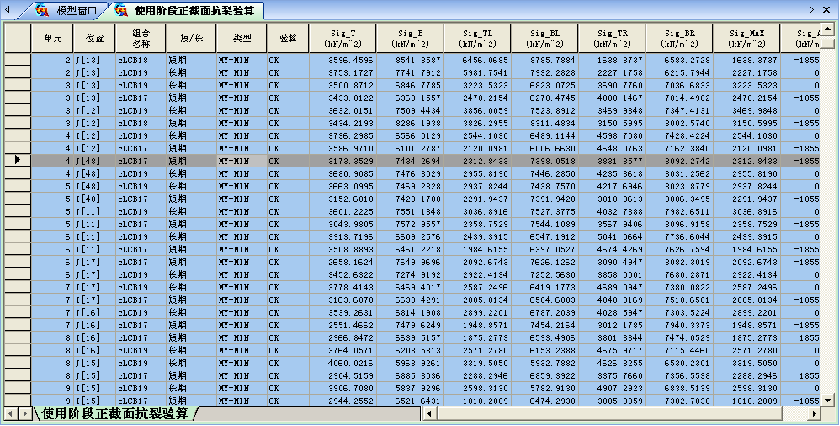Click the horizontal scrollbar right arrow

(814, 413)
